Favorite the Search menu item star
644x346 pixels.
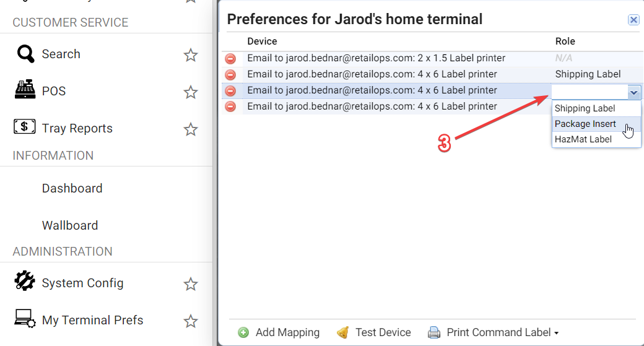click(191, 55)
